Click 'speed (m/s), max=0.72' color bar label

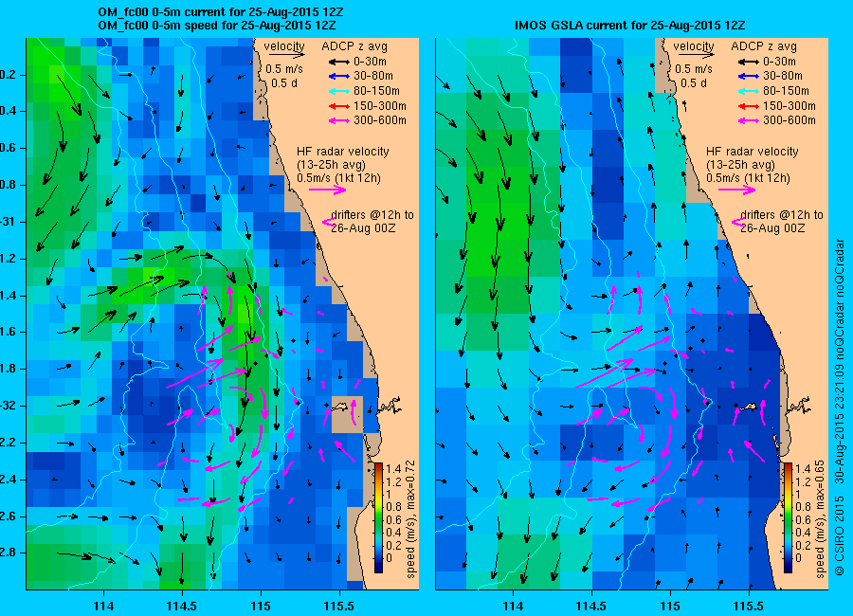(x=410, y=519)
